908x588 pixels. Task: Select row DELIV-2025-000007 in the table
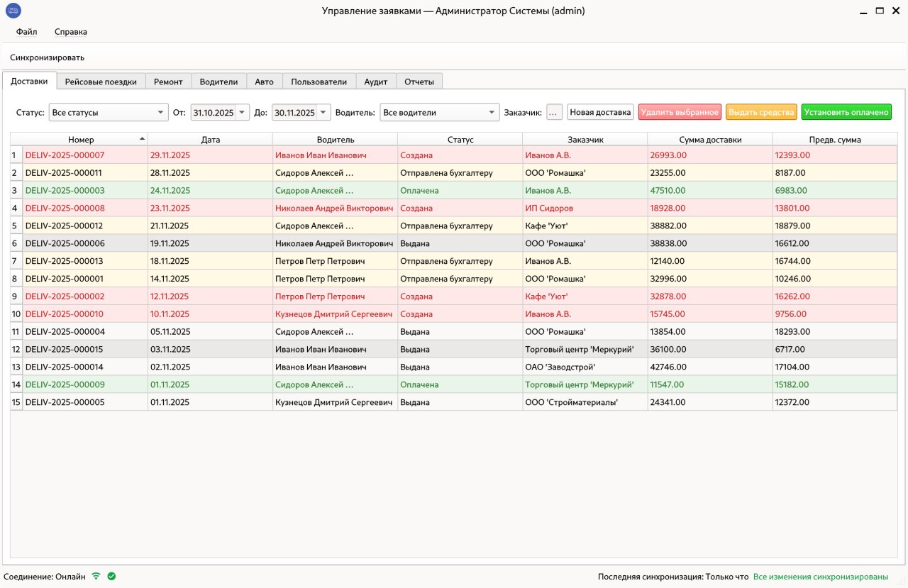coord(460,155)
